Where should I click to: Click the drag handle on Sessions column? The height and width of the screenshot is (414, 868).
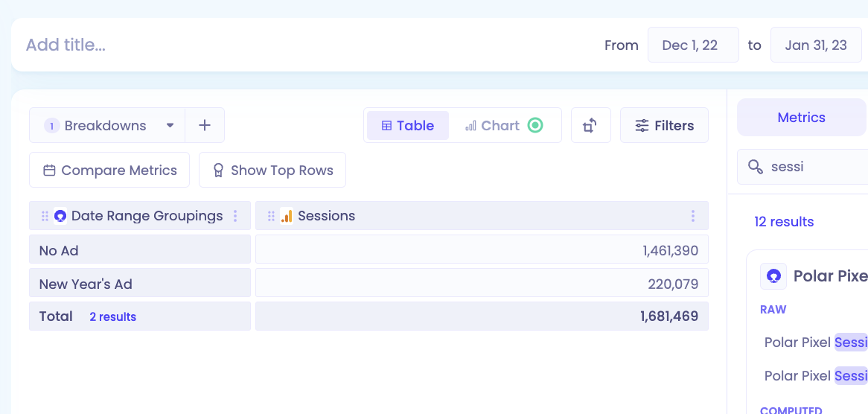click(x=271, y=216)
